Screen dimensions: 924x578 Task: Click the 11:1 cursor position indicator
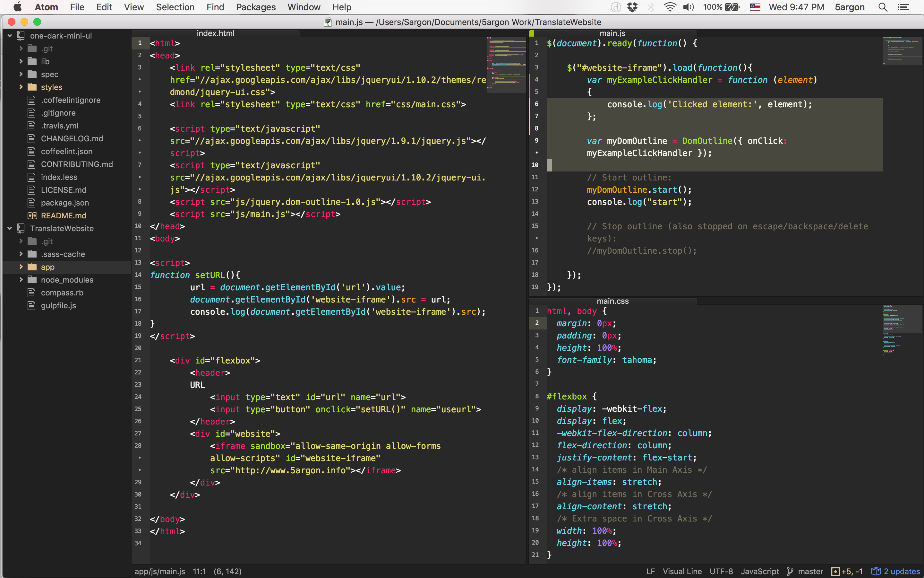click(199, 572)
